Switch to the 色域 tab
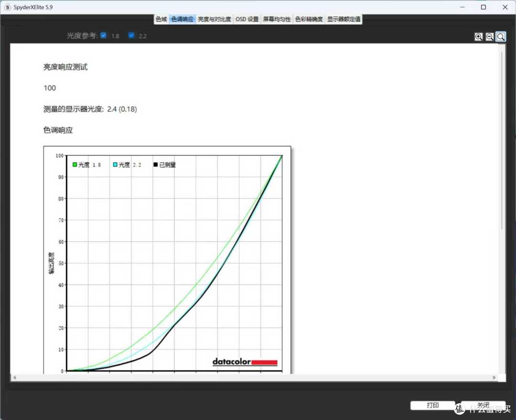The height and width of the screenshot is (420, 516). (x=161, y=19)
